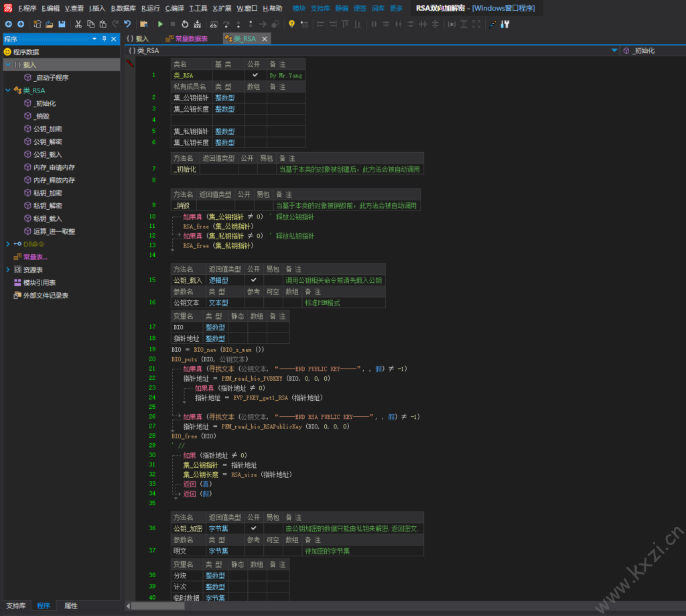Cut selection with the scissors icon

coord(78,24)
